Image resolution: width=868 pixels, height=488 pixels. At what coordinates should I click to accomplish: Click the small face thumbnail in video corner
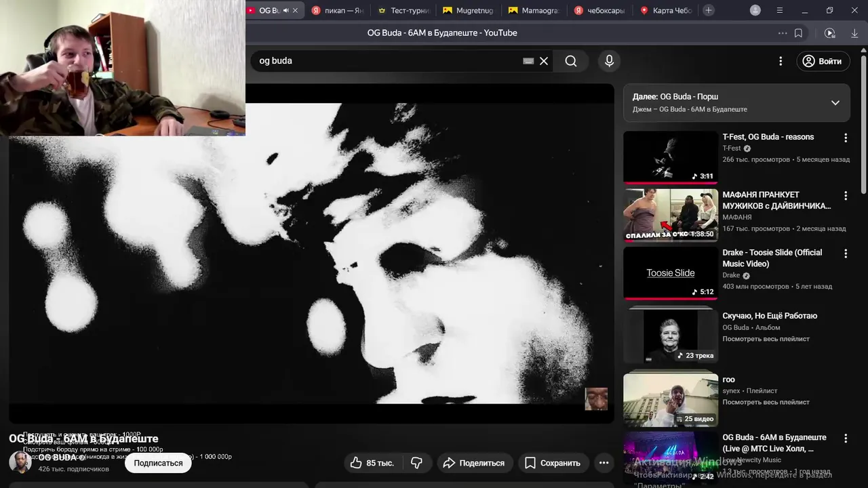pyautogui.click(x=596, y=399)
